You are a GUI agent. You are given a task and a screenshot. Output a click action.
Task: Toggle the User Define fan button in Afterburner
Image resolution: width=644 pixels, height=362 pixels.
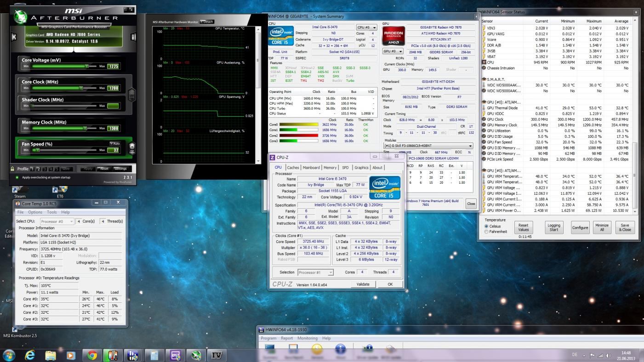click(x=132, y=148)
